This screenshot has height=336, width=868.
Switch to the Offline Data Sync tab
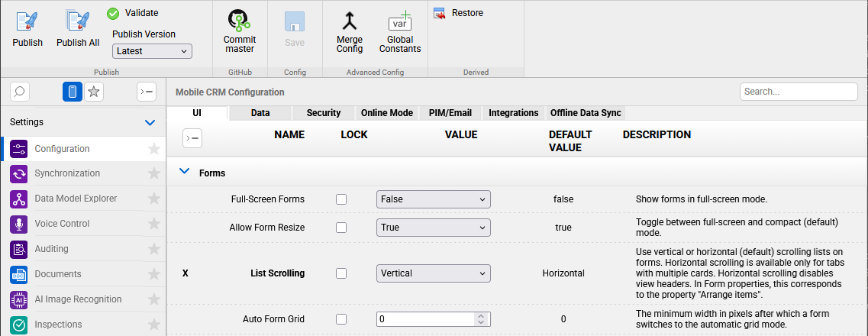tap(586, 113)
